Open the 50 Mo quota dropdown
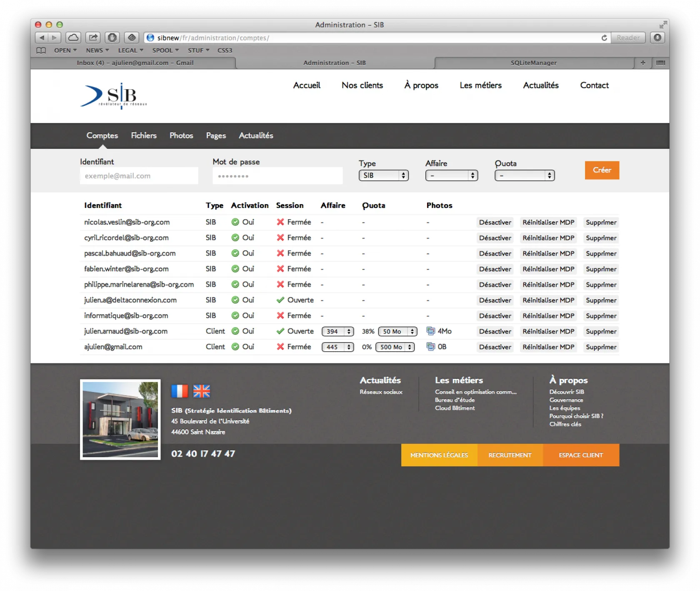Screen dimensions: 700x591 [x=397, y=331]
